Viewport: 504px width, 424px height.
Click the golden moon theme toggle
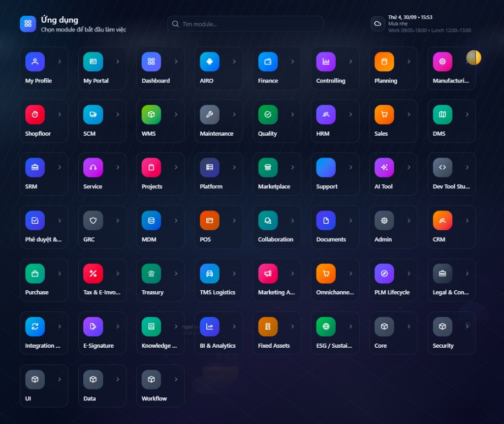point(474,58)
